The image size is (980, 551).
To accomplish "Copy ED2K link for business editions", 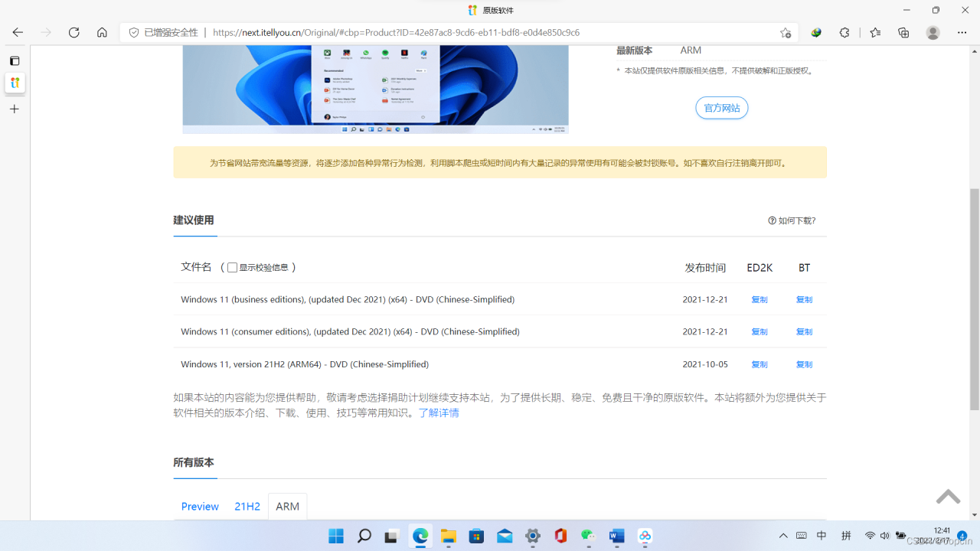I will (759, 300).
